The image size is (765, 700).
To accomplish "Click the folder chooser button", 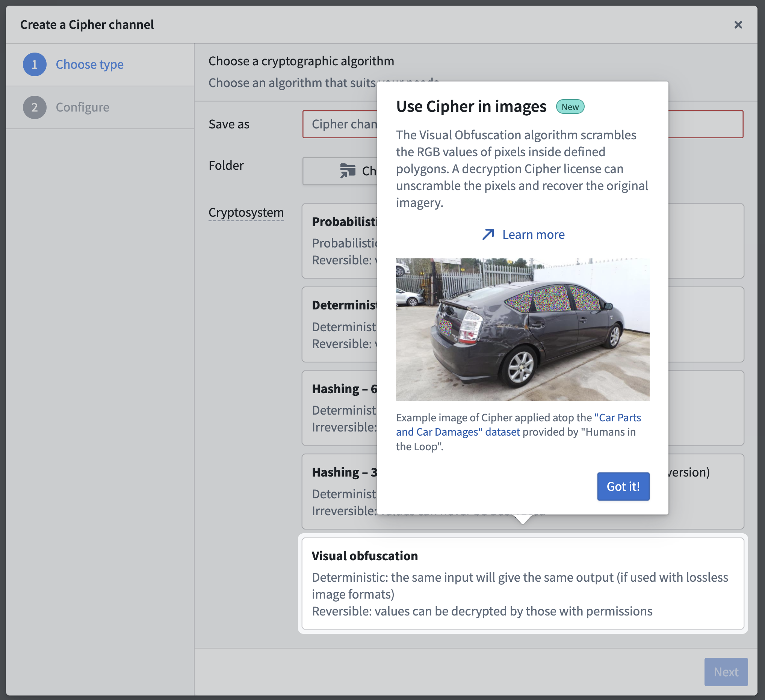I will click(340, 171).
